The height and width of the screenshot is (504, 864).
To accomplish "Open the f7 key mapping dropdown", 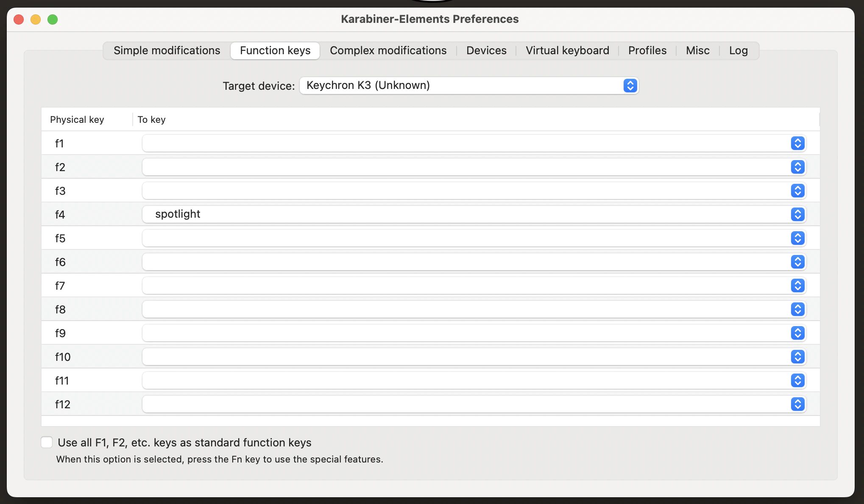I will [474, 285].
